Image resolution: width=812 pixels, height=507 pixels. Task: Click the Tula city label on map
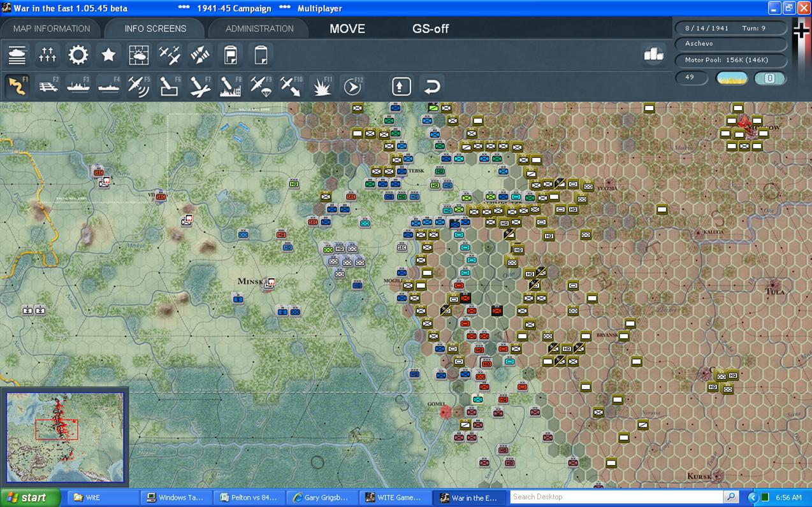774,292
